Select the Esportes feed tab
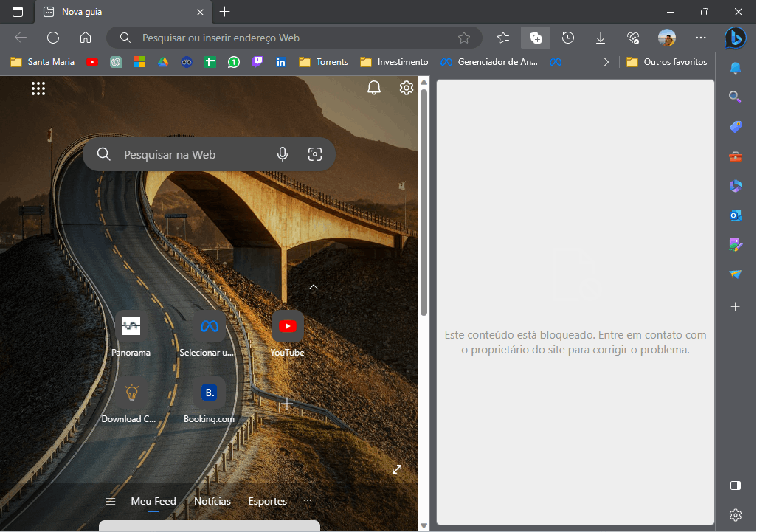Viewport: 757px width, 532px height. [267, 501]
